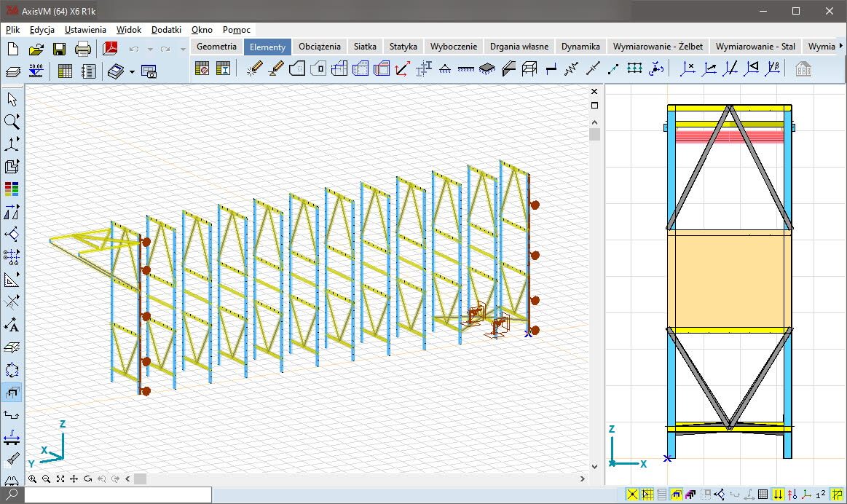Select the zoom magnifier tool in left sidebar
Image resolution: width=847 pixels, height=504 pixels.
12,121
